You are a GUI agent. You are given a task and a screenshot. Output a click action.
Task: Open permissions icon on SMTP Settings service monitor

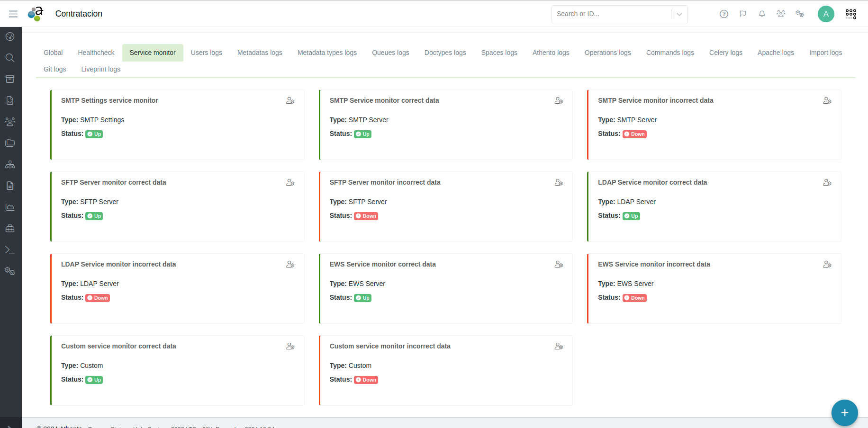coord(290,101)
